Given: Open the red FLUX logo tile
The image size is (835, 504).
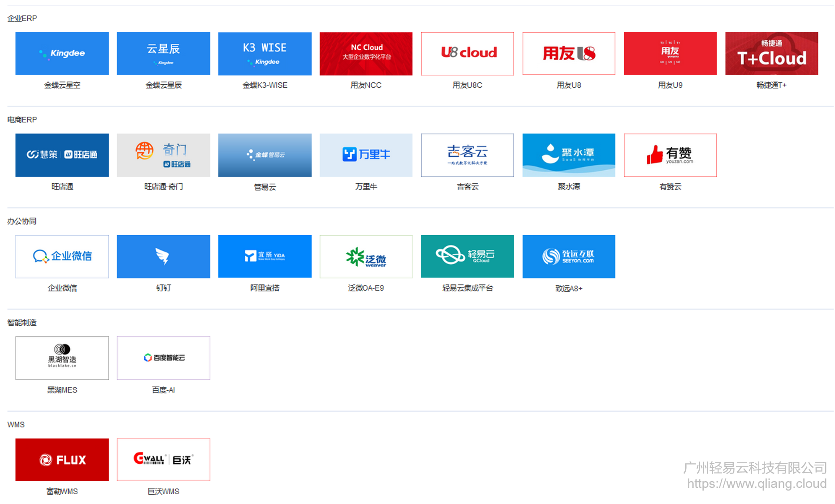Looking at the screenshot, I should click(62, 460).
